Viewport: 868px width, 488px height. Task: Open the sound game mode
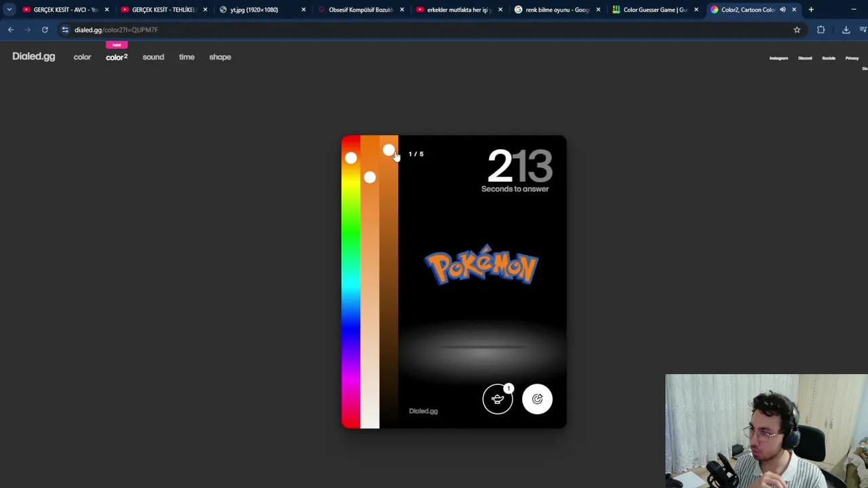tap(153, 57)
